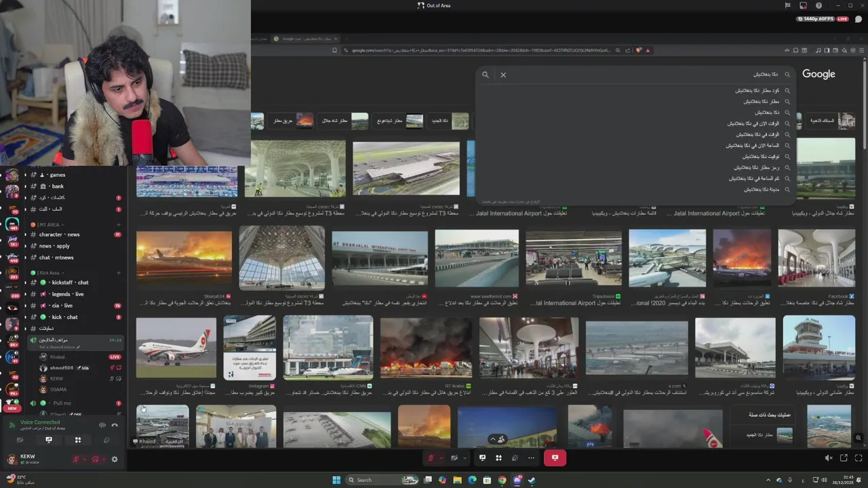Open more options ellipsis in call bar
This screenshot has width=868, height=488.
531,457
